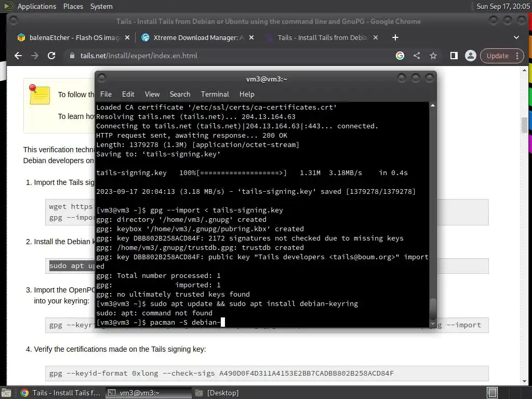Open terminal window menu icon
Viewport: 532px width, 399px height.
click(102, 79)
